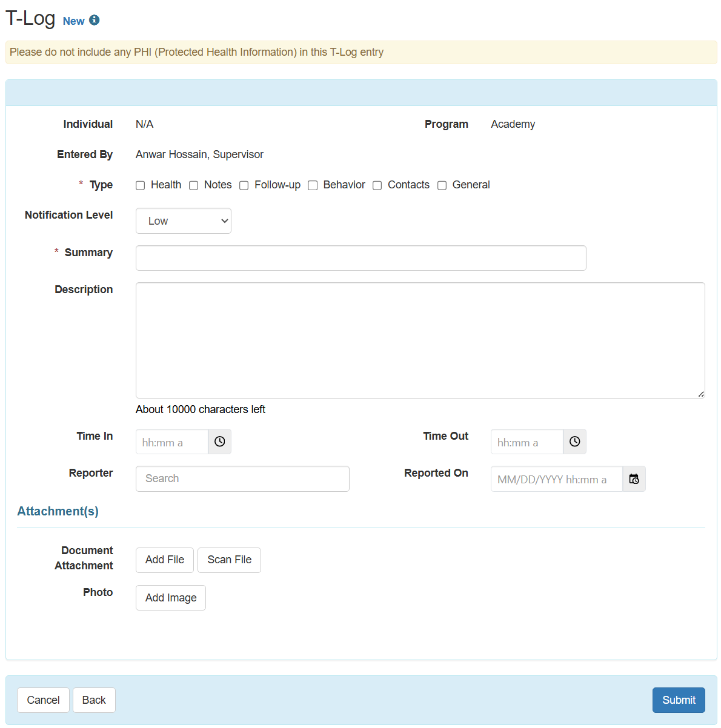Click the info icon beside New
This screenshot has height=728, width=721.
(x=94, y=20)
